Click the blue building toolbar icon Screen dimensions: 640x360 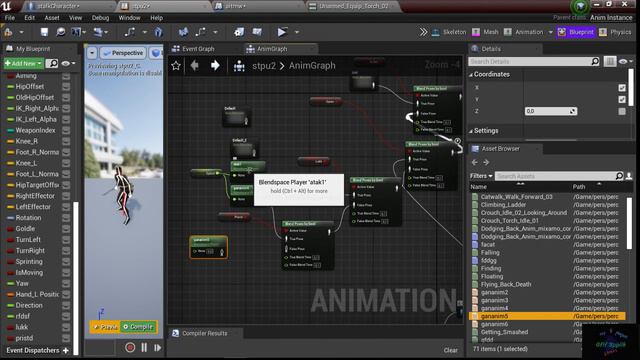coord(158,32)
